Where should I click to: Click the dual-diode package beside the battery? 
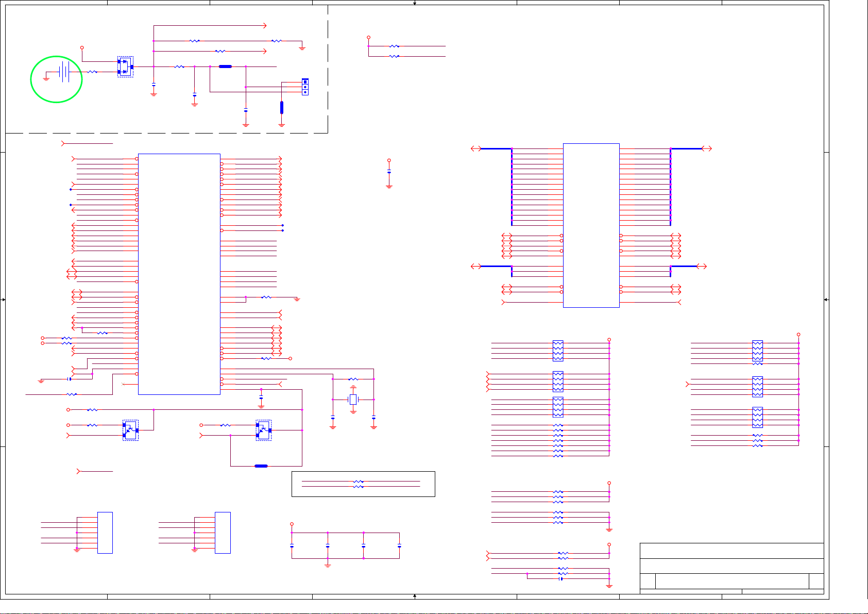tap(125, 67)
